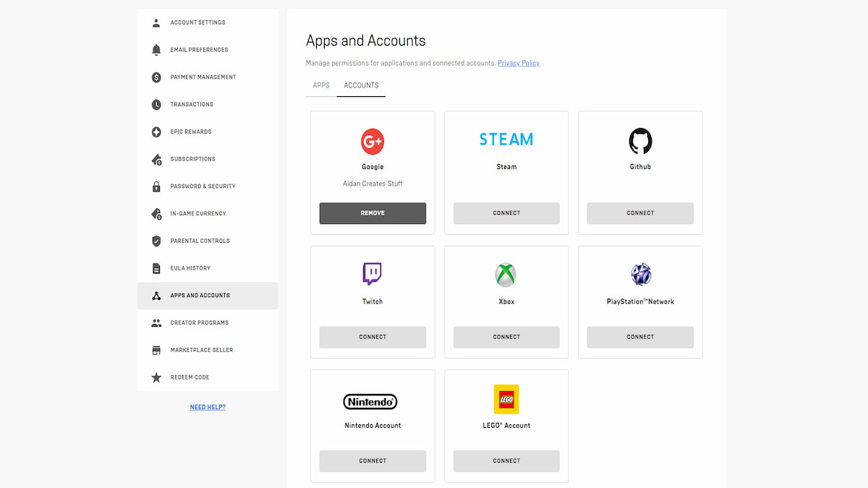Image resolution: width=868 pixels, height=488 pixels.
Task: Open Creator Programs menu item
Action: pyautogui.click(x=199, y=322)
